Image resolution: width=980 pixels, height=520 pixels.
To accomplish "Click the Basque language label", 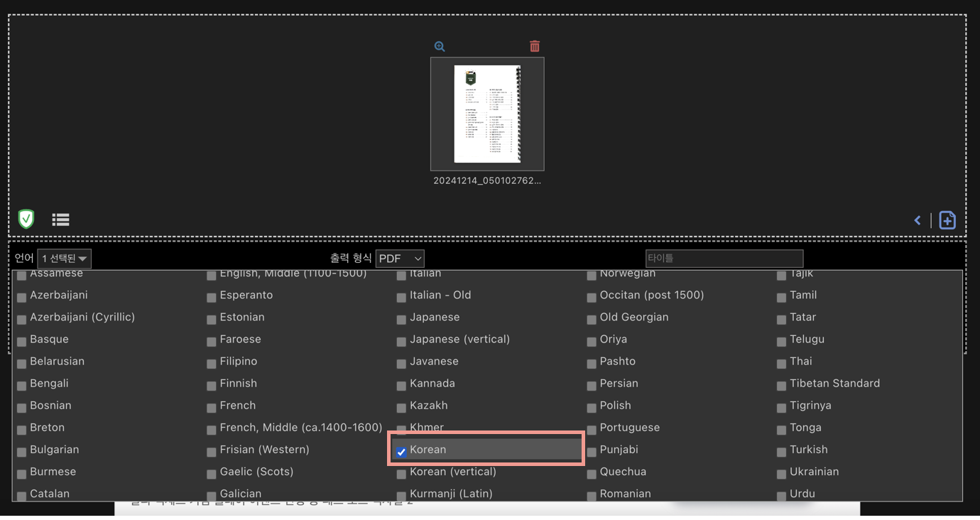I will (49, 339).
